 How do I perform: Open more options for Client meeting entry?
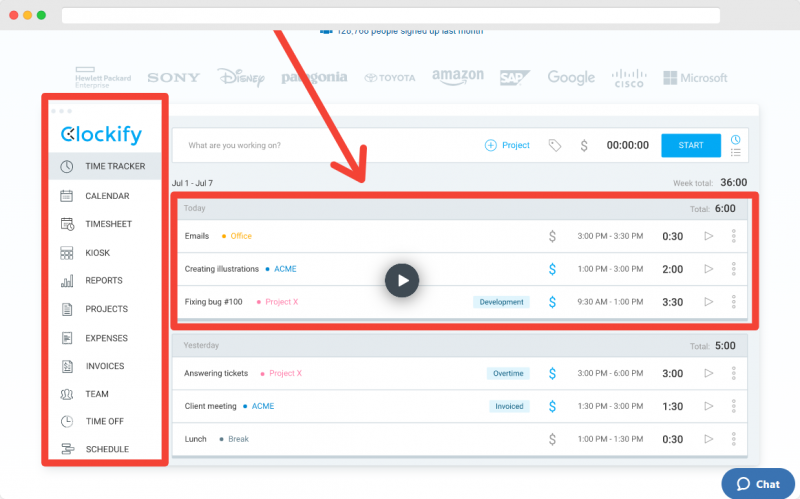(x=734, y=406)
